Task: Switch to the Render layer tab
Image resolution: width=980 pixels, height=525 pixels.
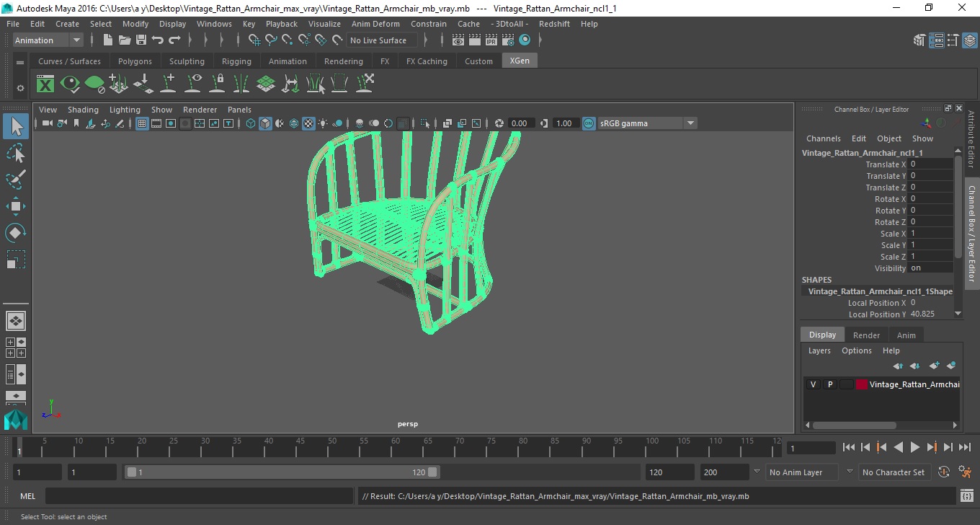Action: coord(866,335)
